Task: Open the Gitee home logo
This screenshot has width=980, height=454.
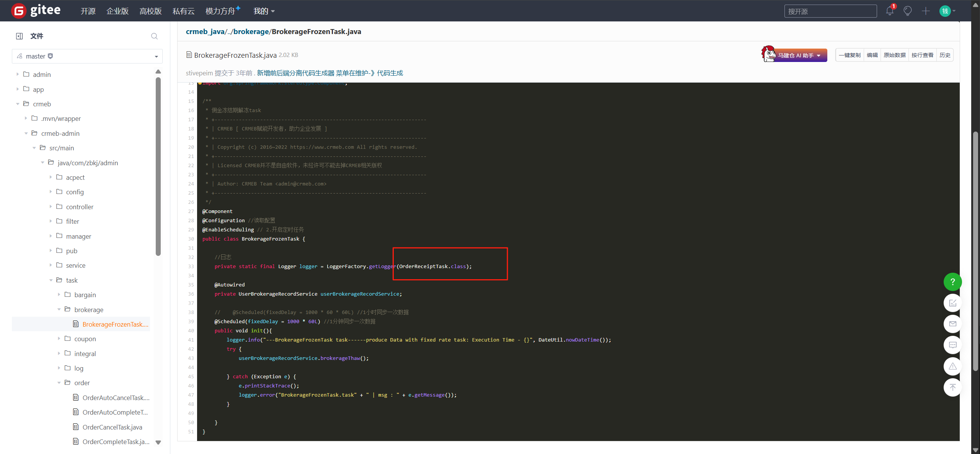Action: tap(36, 10)
